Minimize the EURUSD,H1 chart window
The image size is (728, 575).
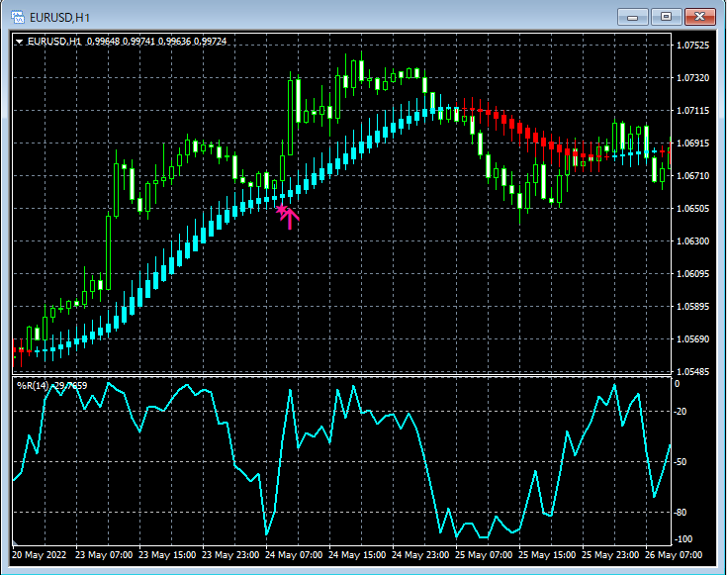coord(632,17)
